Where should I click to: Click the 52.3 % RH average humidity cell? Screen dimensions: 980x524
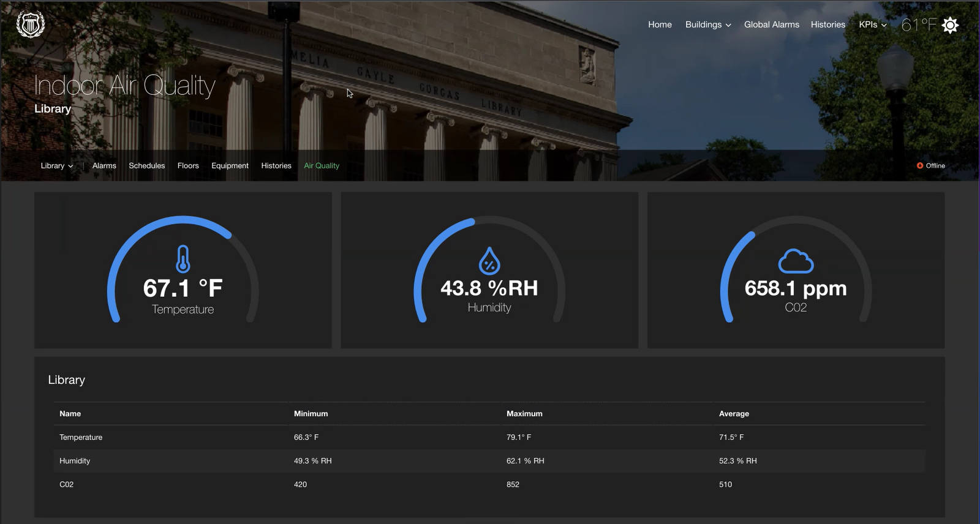(738, 461)
